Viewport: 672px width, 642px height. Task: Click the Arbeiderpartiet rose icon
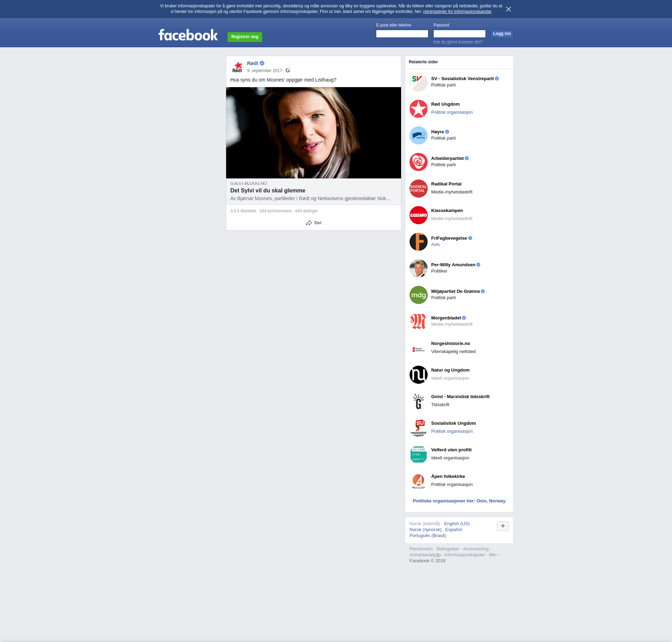pyautogui.click(x=418, y=162)
